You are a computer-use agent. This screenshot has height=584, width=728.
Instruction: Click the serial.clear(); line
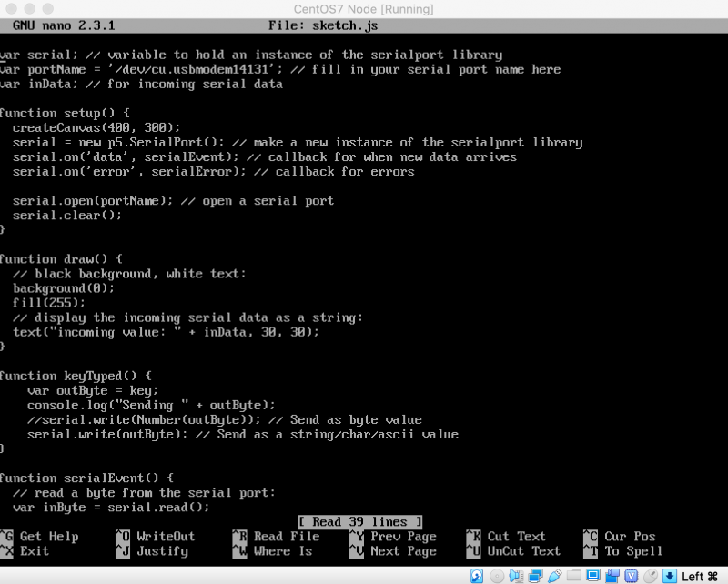click(x=67, y=216)
